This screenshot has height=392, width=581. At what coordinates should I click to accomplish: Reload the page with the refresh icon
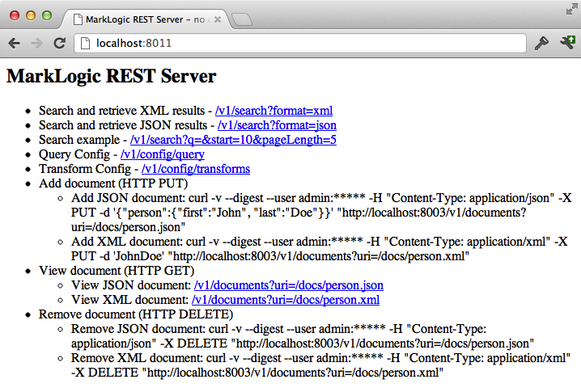59,44
